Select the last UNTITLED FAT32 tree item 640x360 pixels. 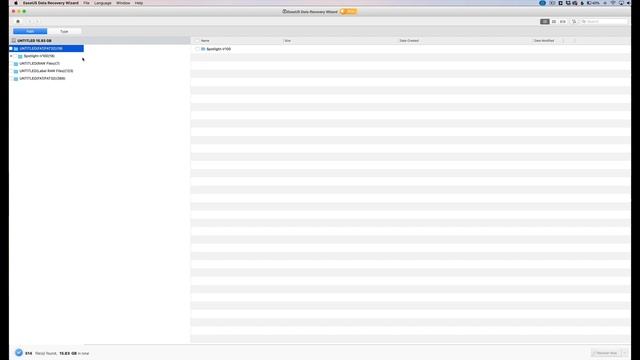tap(42, 78)
